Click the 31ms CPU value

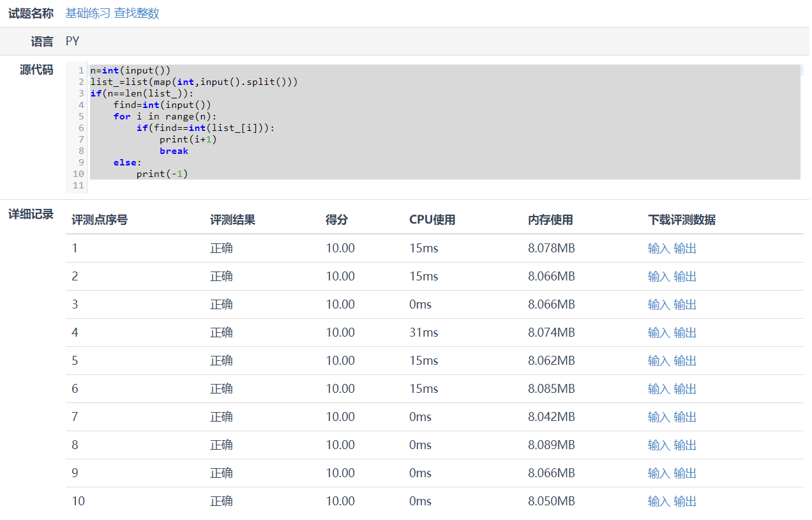[x=424, y=333]
